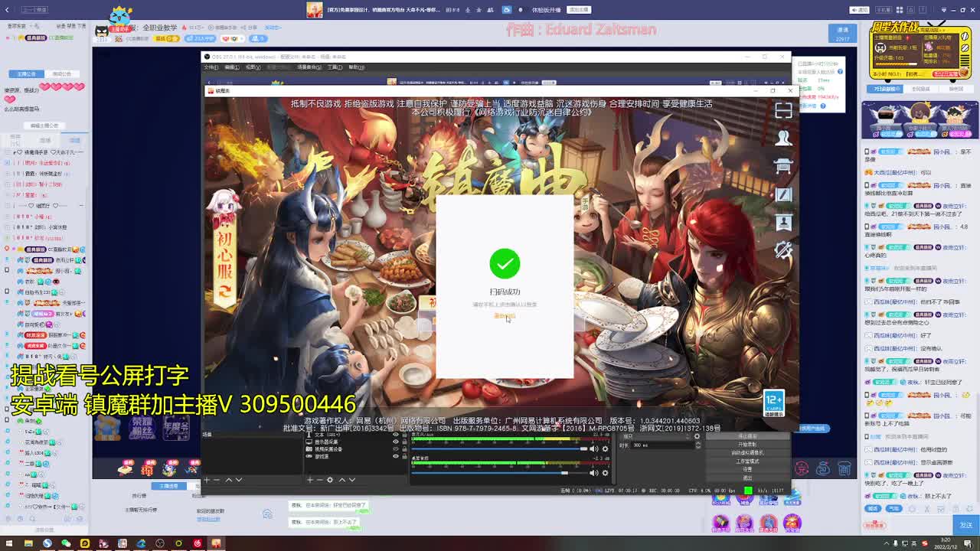Switch to 游戏公告 tab

pyautogui.click(x=61, y=74)
